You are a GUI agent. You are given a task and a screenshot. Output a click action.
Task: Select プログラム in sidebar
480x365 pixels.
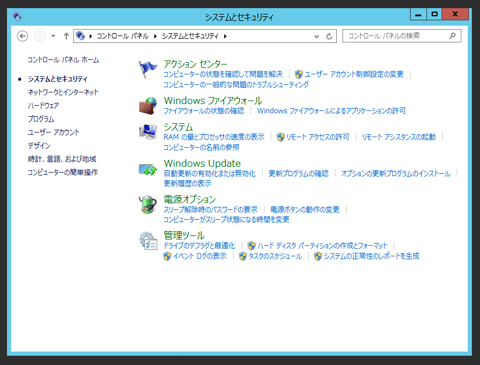tap(41, 119)
